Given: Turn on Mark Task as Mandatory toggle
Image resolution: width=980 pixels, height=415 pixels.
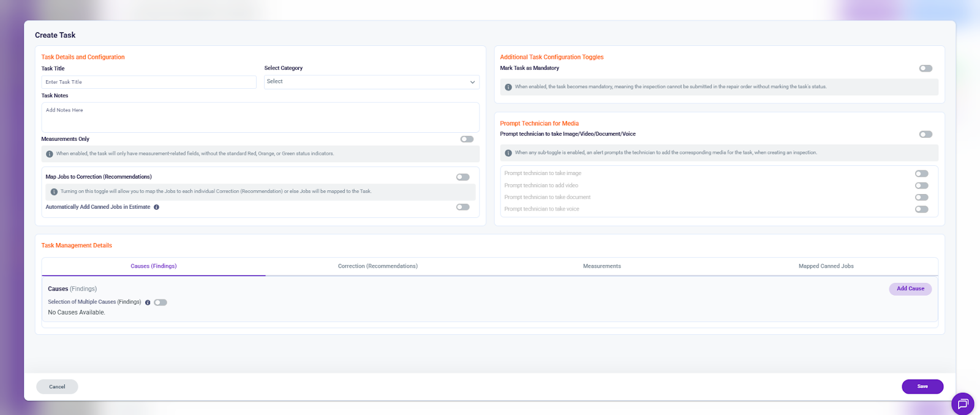Looking at the screenshot, I should tap(925, 69).
